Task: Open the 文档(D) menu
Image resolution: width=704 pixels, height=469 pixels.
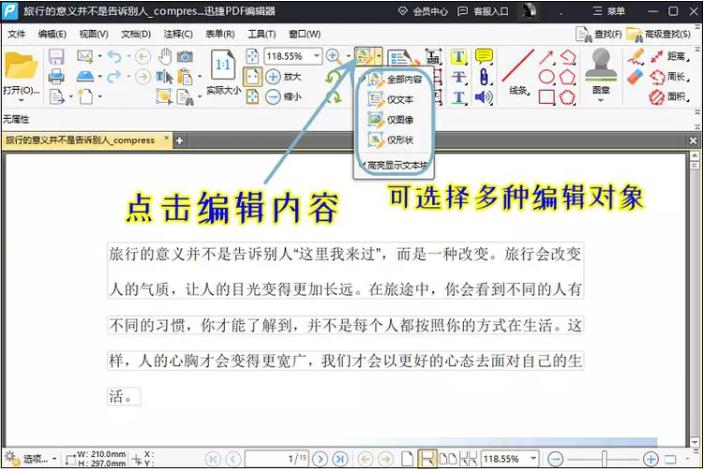Action: (x=136, y=34)
